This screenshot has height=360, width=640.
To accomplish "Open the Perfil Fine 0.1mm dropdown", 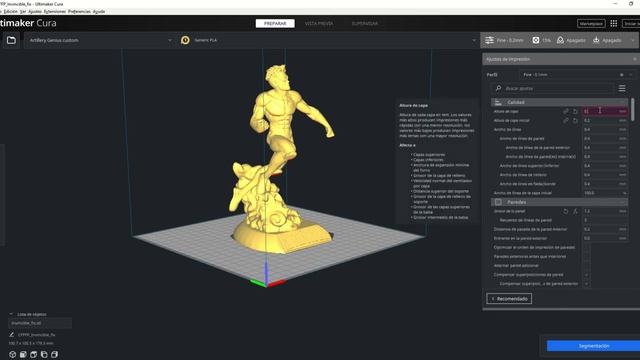I will pyautogui.click(x=577, y=75).
